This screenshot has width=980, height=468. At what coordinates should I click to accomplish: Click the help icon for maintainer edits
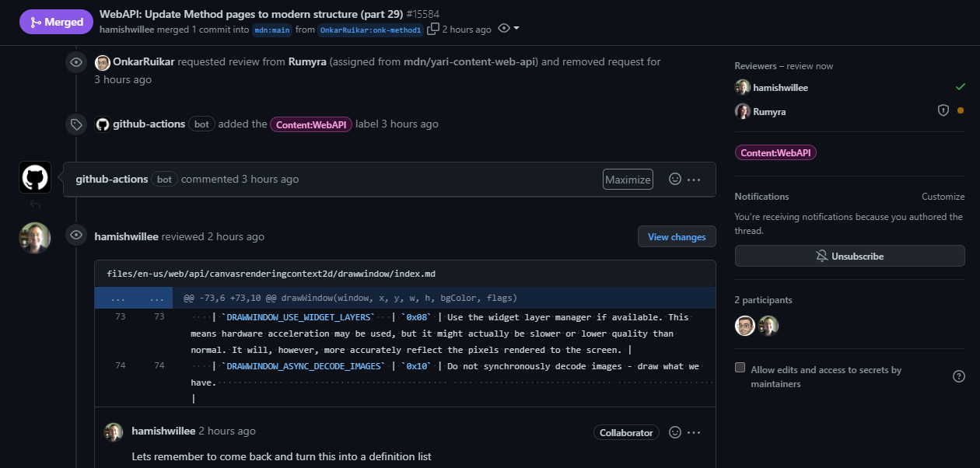pos(959,376)
